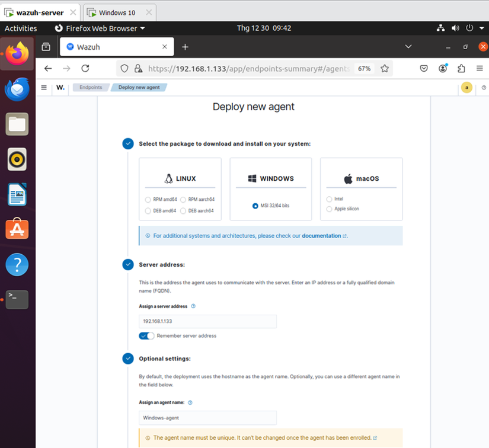Switch to the wazuh-server VM tab
This screenshot has height=448, width=489.
click(40, 13)
